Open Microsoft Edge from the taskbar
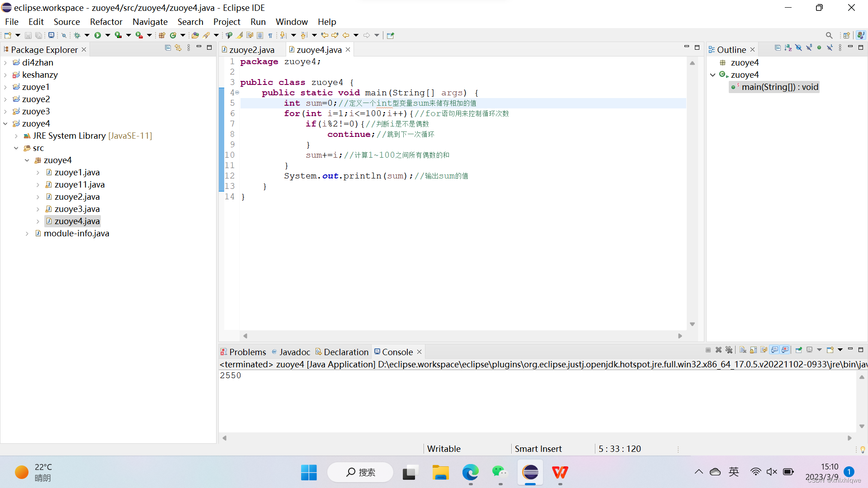 pos(470,472)
